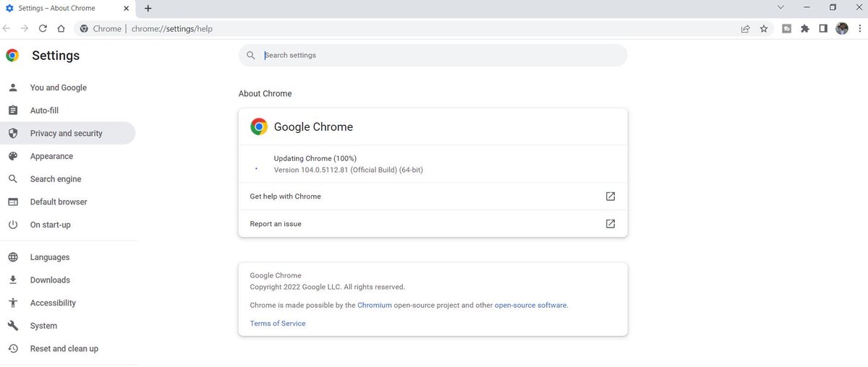Click the Languages globe icon
The image size is (868, 367).
tap(12, 257)
